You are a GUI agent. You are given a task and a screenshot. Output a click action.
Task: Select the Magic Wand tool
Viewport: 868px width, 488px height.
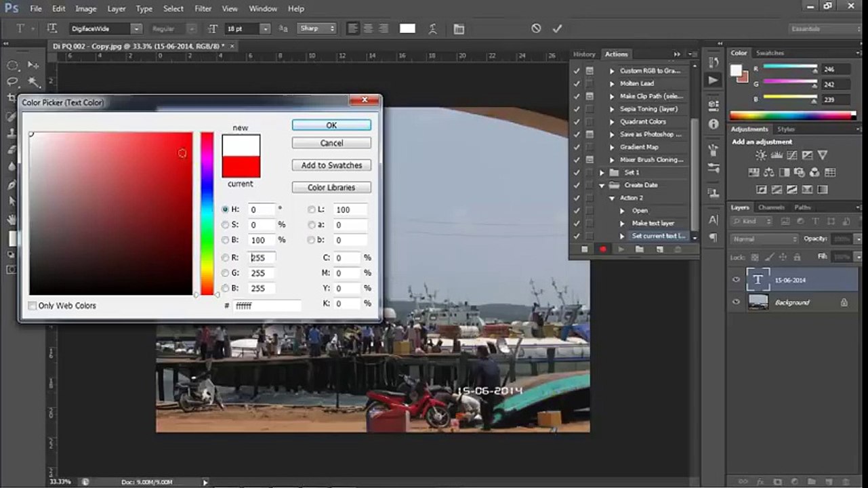point(33,82)
